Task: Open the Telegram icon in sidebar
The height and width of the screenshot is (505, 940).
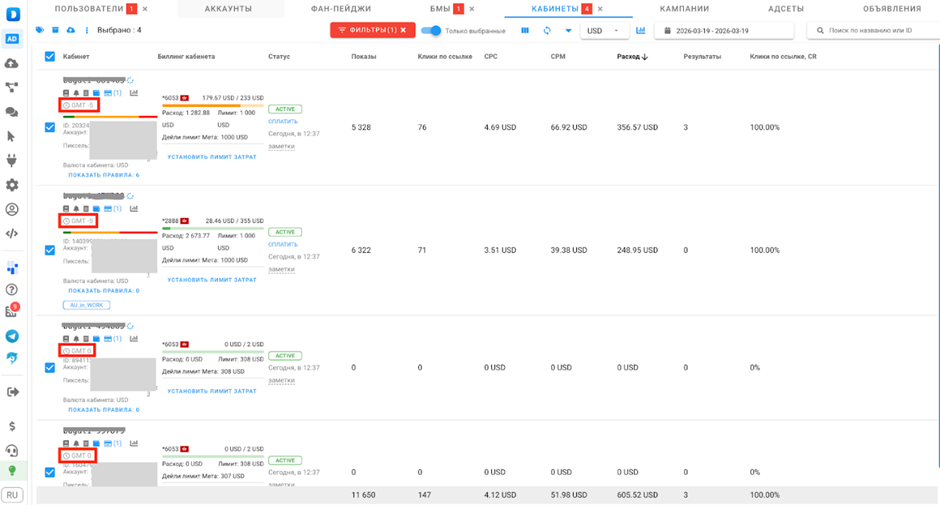Action: pos(12,337)
